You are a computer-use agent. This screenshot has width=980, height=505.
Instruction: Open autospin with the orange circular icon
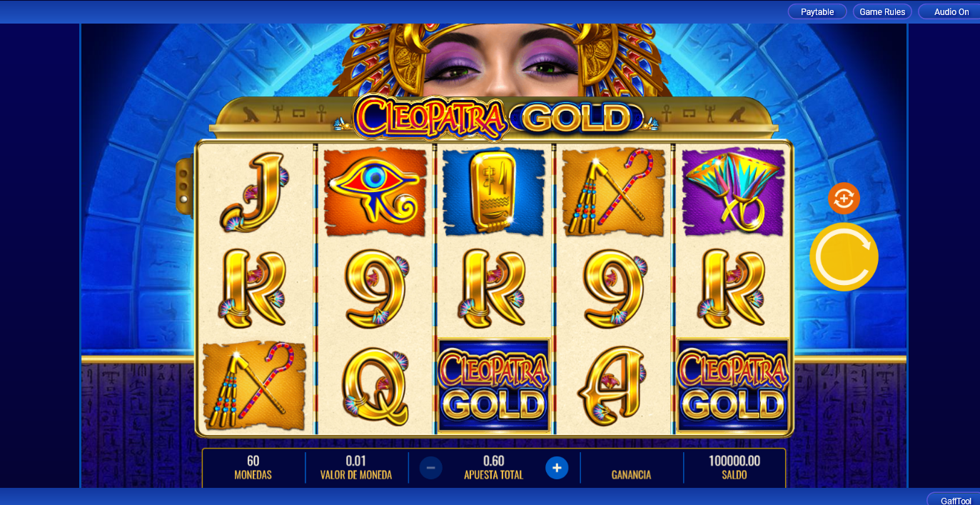pos(844,199)
